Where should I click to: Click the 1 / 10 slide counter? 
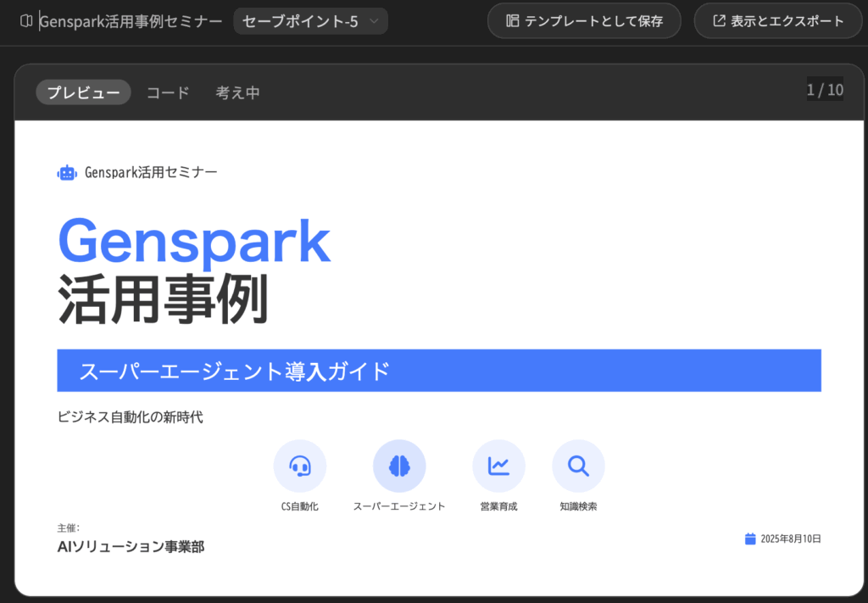point(825,90)
